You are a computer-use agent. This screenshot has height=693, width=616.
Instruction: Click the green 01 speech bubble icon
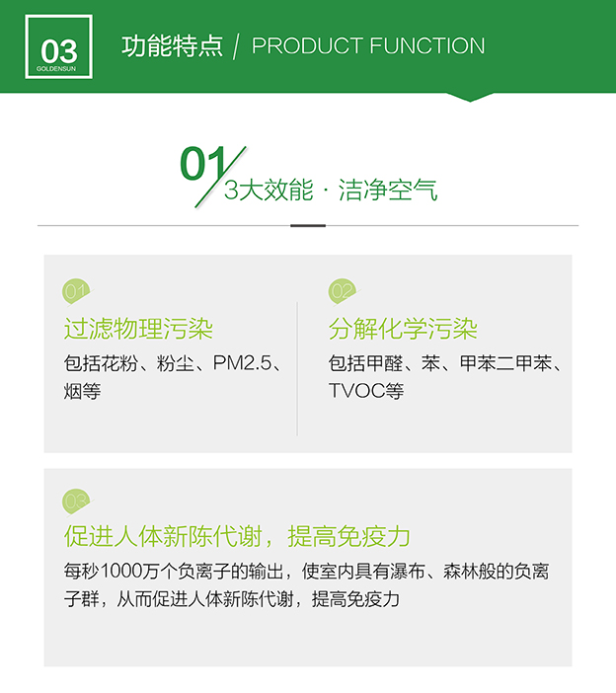point(76,291)
